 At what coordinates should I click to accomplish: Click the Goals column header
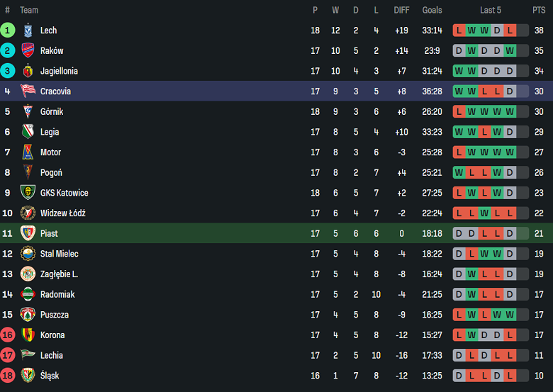click(x=432, y=10)
